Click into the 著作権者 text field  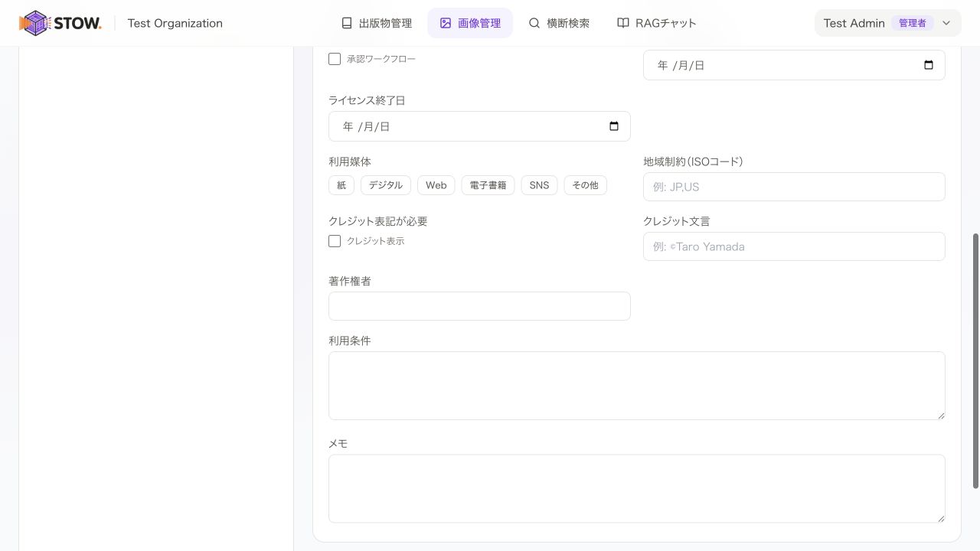(479, 306)
